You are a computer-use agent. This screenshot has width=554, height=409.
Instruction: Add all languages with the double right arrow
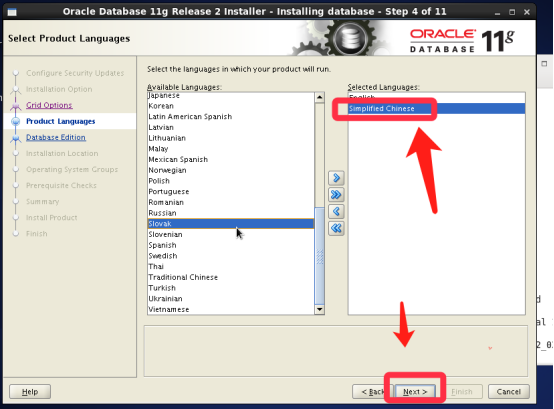coord(336,195)
